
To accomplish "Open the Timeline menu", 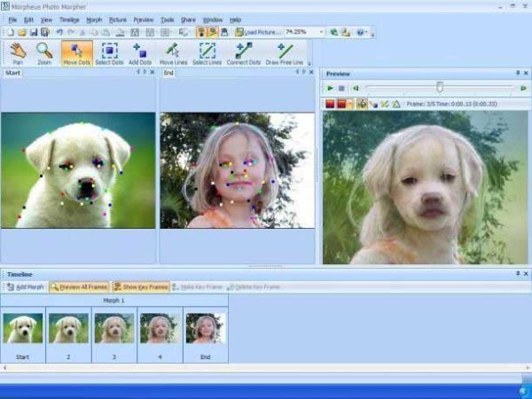I will 69,20.
